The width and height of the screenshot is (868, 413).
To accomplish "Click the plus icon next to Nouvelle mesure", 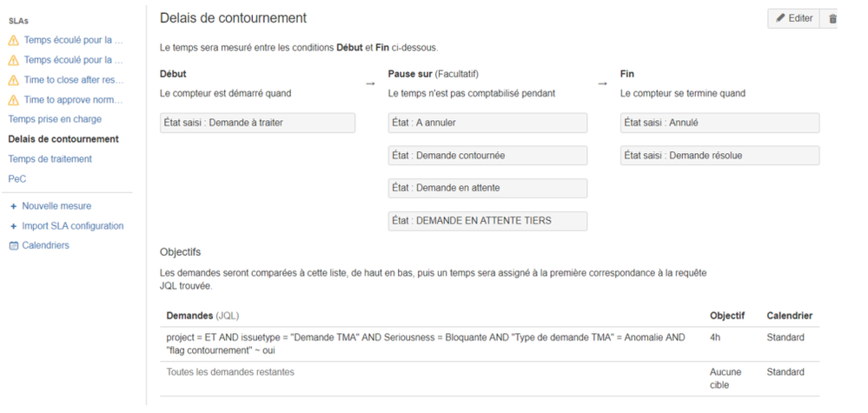I will coord(14,207).
